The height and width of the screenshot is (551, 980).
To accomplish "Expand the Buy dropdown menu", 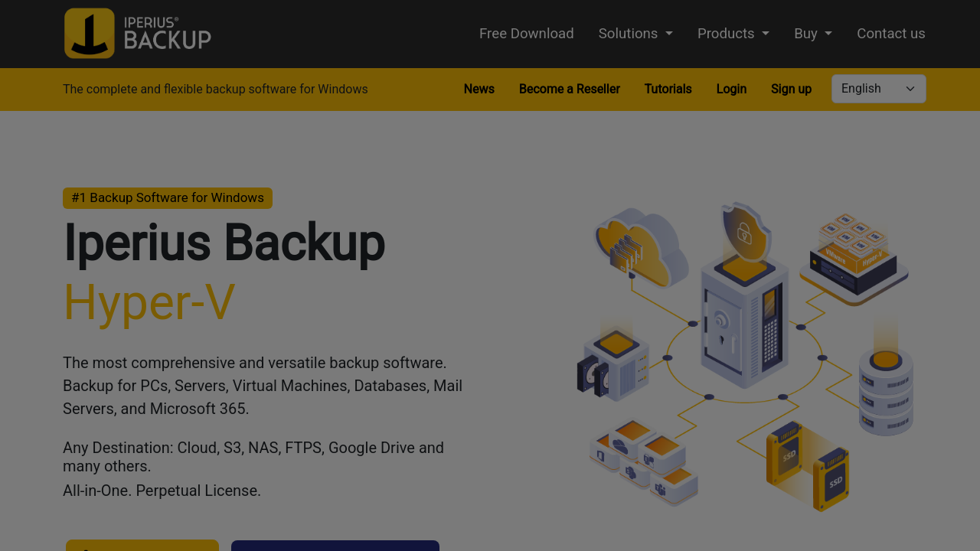I will [812, 34].
